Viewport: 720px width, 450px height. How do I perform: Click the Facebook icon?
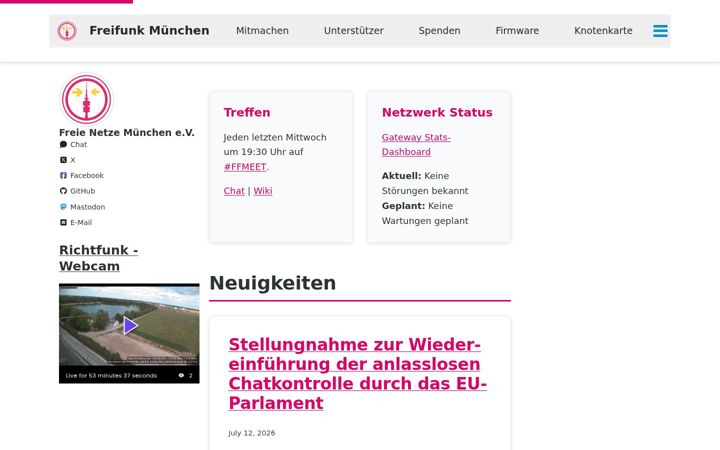point(63,175)
